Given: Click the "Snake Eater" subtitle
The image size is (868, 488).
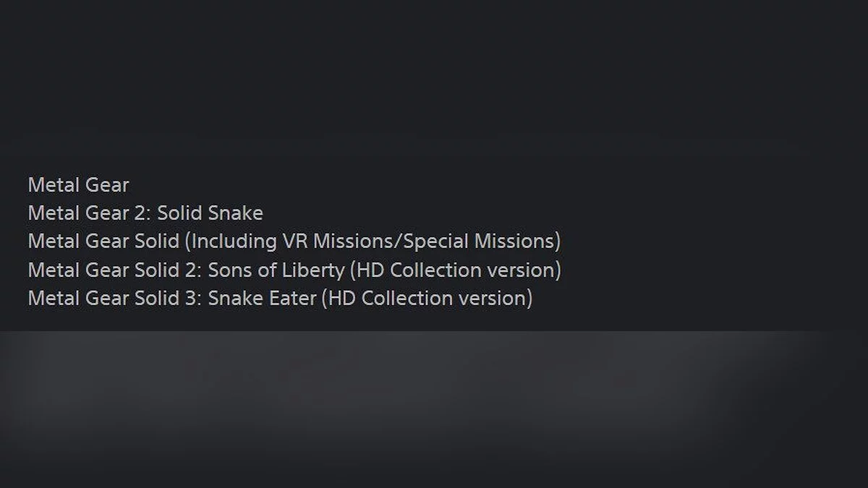Looking at the screenshot, I should pyautogui.click(x=262, y=299).
